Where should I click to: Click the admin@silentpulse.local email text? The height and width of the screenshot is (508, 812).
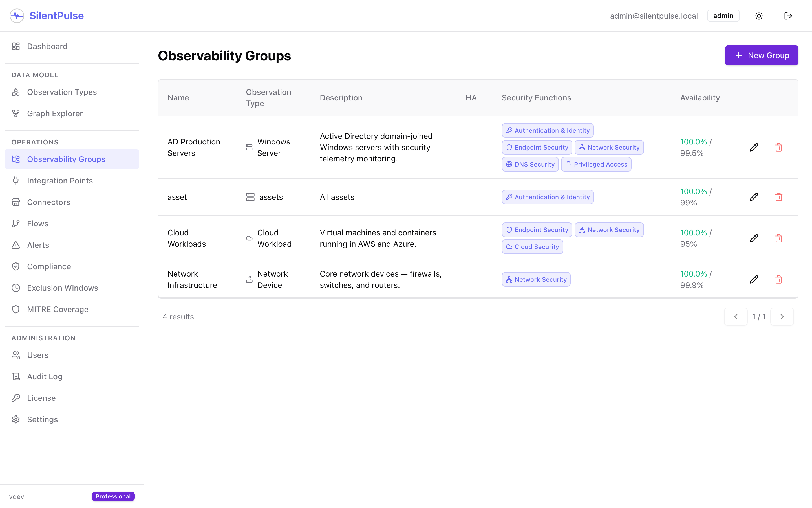click(654, 16)
